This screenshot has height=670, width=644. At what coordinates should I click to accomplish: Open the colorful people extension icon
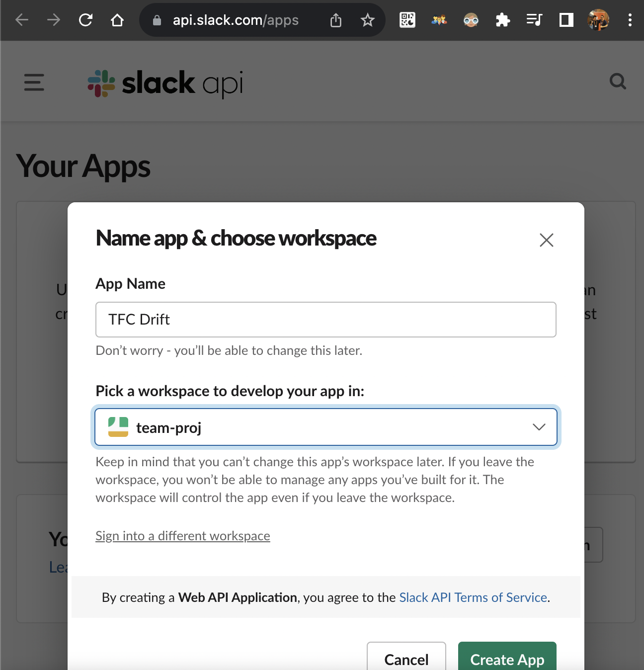point(439,20)
